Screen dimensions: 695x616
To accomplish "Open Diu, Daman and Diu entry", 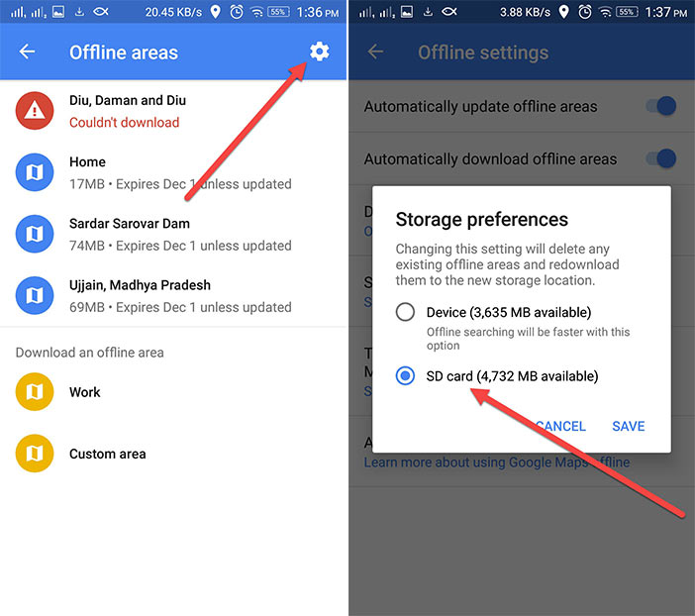I will pos(173,111).
